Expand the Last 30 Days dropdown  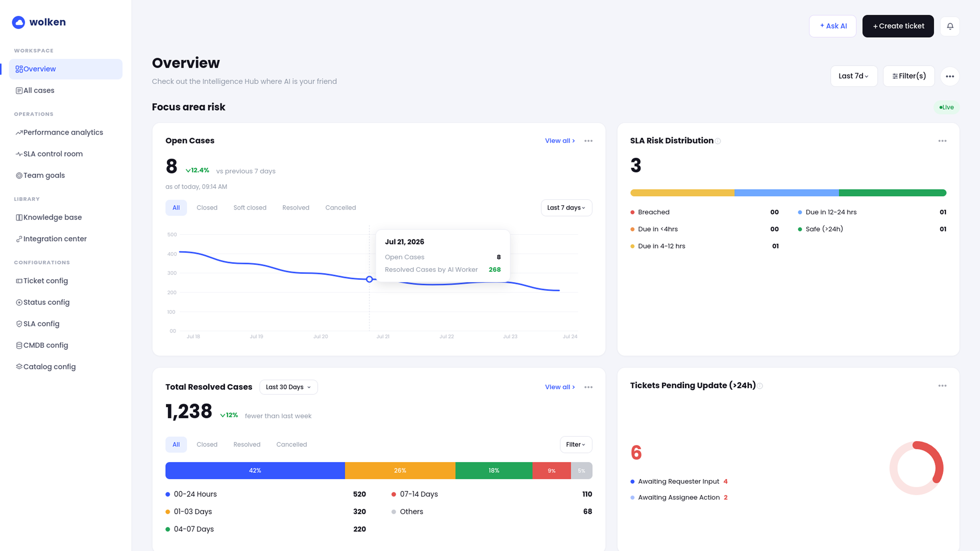[288, 387]
